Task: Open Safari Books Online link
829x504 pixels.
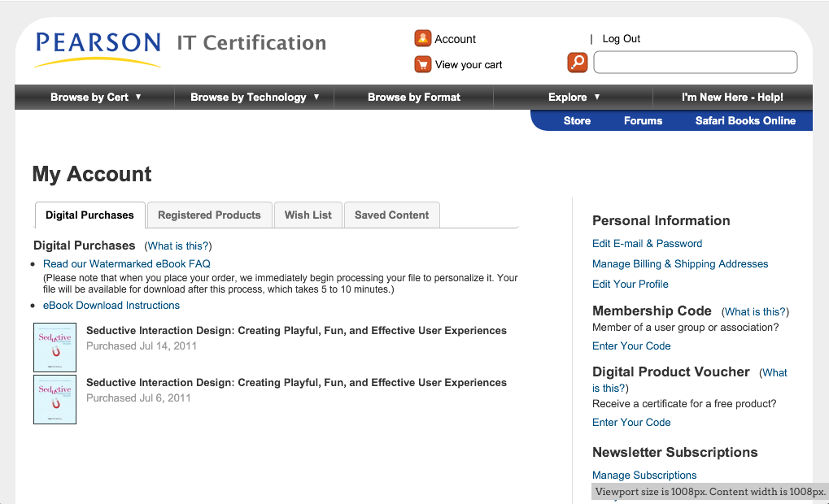Action: [745, 120]
